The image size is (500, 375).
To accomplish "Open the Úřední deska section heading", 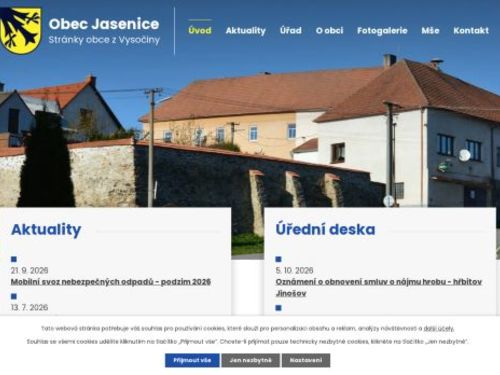I will click(325, 229).
